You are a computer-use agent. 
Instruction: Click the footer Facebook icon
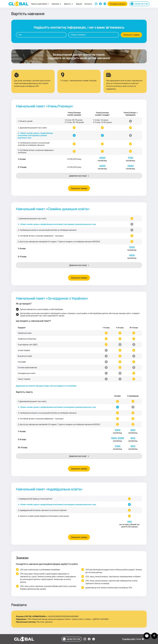(x=89, y=639)
